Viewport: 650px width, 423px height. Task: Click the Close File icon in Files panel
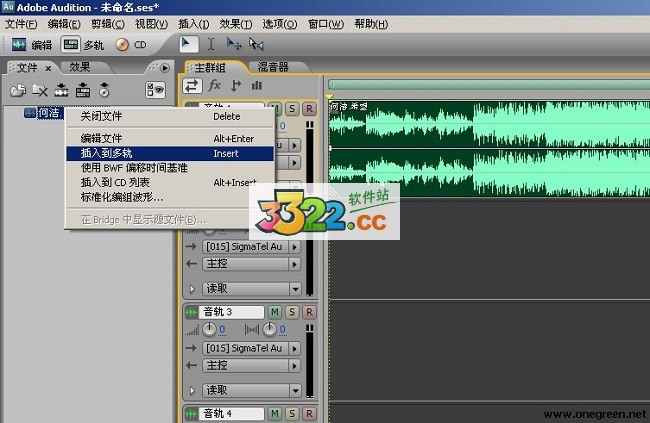tap(40, 90)
